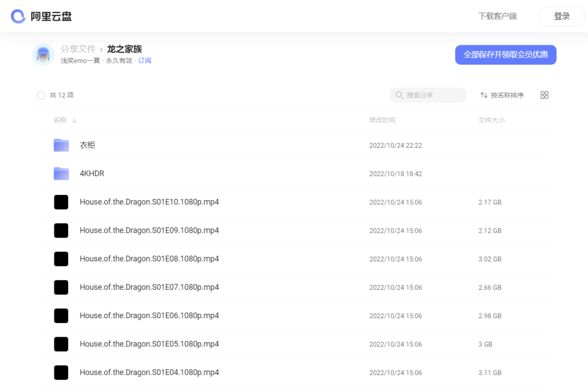This screenshot has height=389, width=588.
Task: Click video thumbnail for S01E08 file
Action: (x=61, y=259)
